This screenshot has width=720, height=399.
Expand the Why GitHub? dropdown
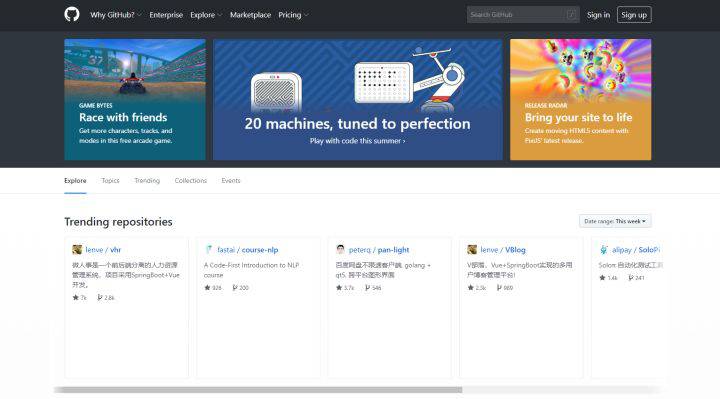[x=116, y=15]
